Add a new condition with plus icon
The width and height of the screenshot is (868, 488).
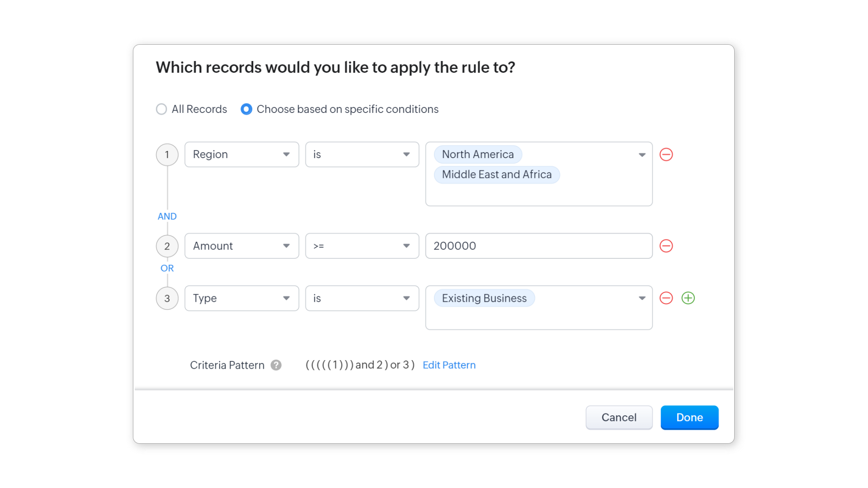pyautogui.click(x=688, y=298)
